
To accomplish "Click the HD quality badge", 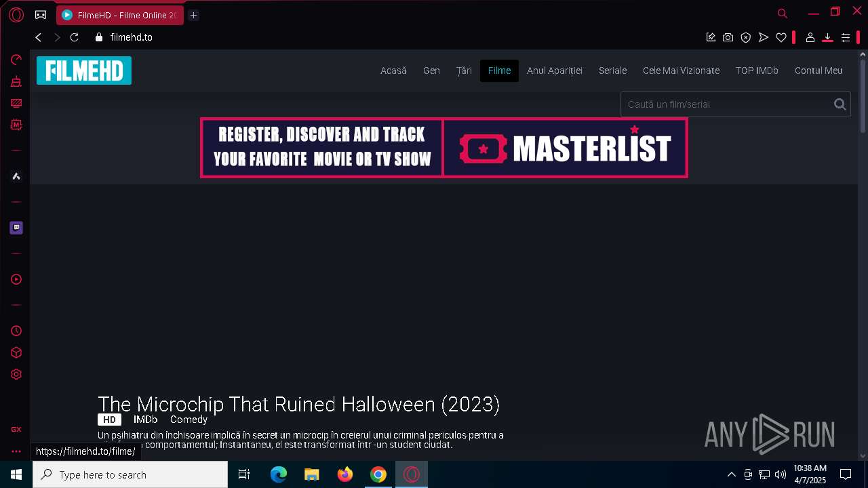I will pos(109,420).
